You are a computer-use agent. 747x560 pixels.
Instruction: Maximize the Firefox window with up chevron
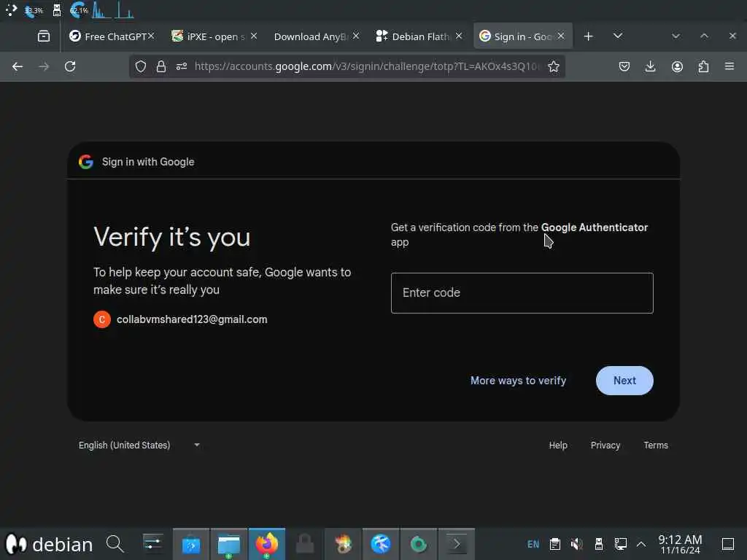704,36
